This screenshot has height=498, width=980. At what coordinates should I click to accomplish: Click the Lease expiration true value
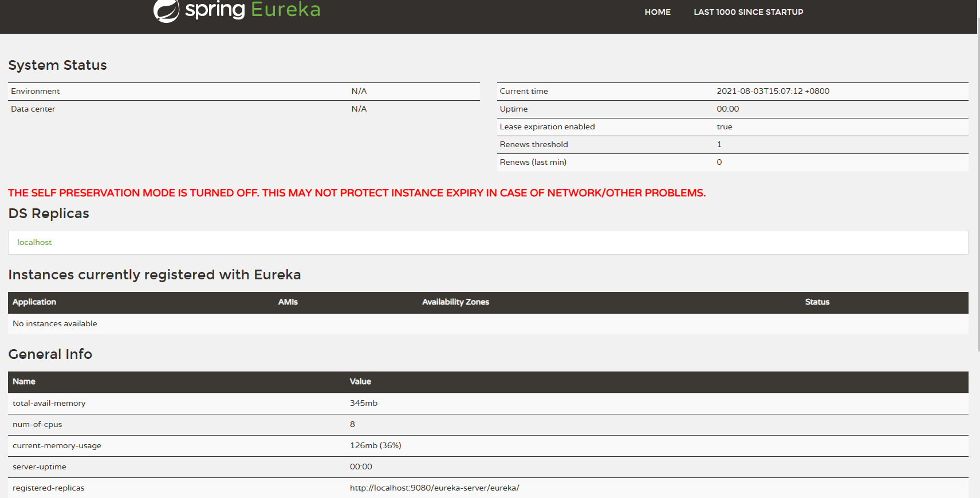tap(725, 127)
